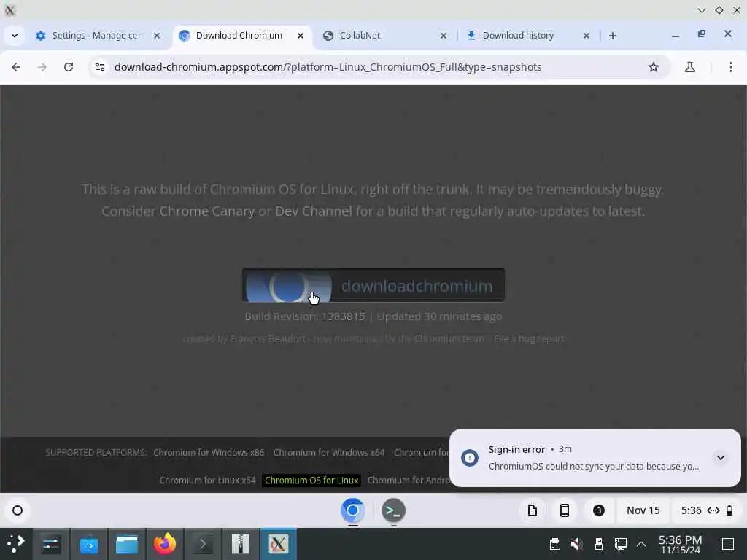Select Chromium for Windows x64 platform
747x560 pixels.
point(329,452)
